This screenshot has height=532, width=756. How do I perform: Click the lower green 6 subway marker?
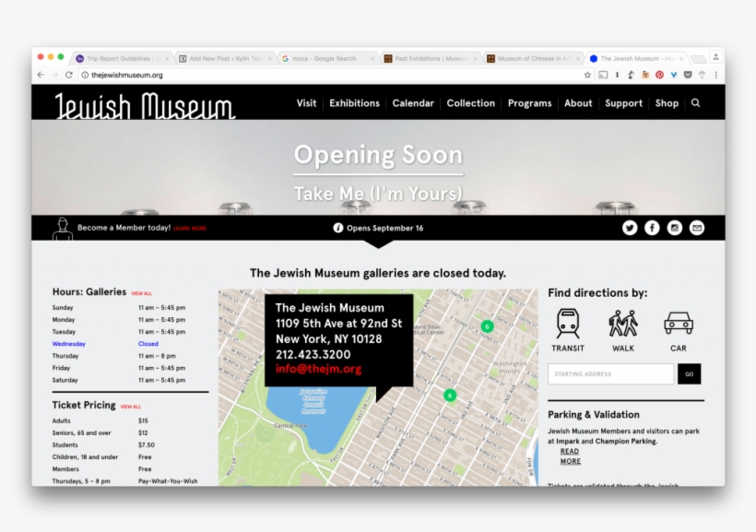[450, 396]
